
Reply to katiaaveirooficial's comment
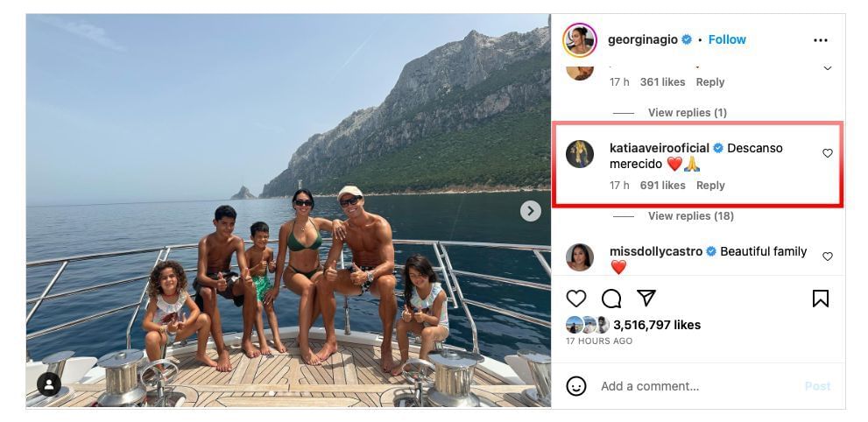[710, 186]
